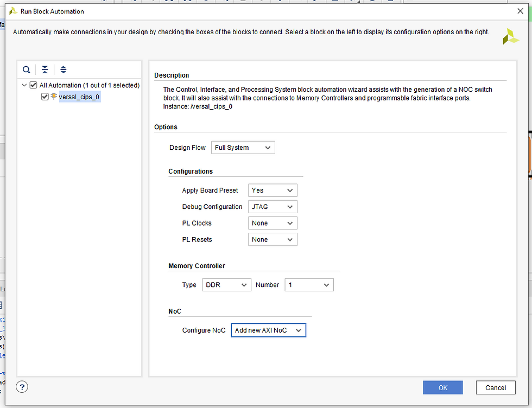Viewport: 532px width, 408px height.
Task: Open help with the question mark icon
Action: click(22, 387)
